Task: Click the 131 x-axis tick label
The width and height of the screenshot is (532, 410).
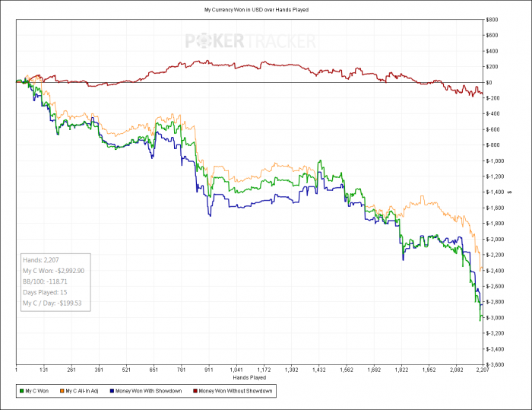Action: click(x=44, y=370)
